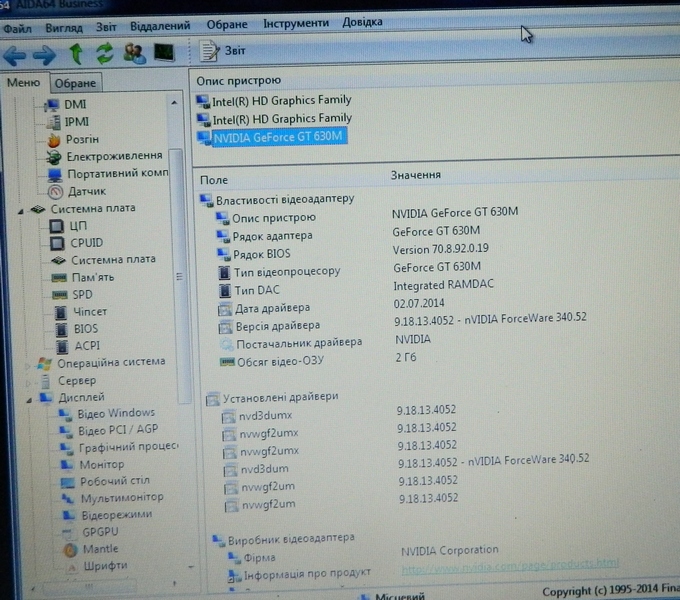This screenshot has width=680, height=600.
Task: Click the Forward navigation arrow in toolbar
Action: [44, 54]
